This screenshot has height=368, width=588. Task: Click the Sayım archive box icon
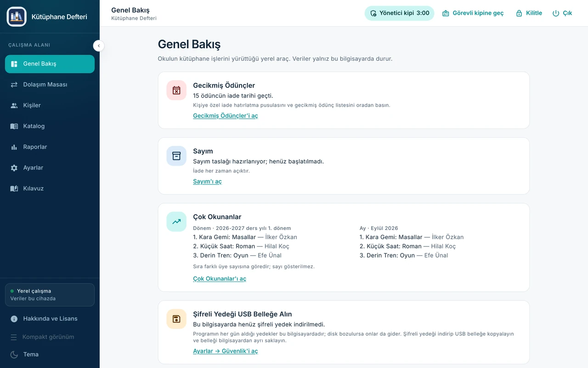[x=176, y=156]
